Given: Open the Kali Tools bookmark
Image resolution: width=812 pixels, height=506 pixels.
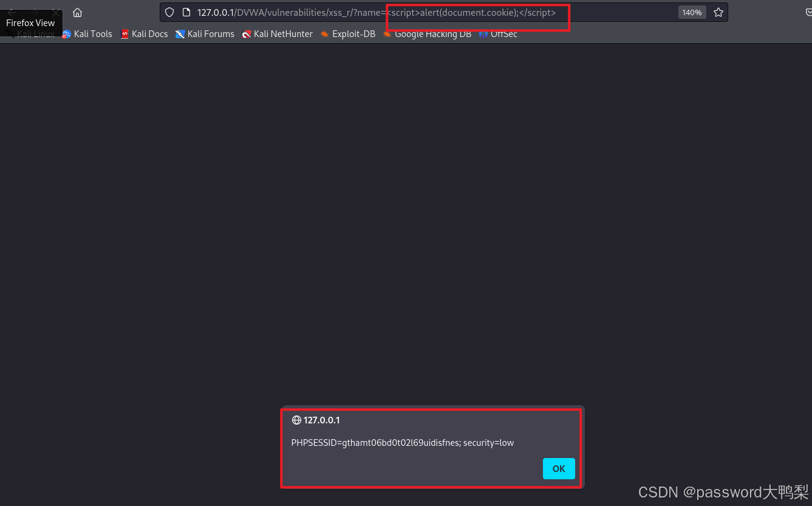Looking at the screenshot, I should pyautogui.click(x=87, y=34).
